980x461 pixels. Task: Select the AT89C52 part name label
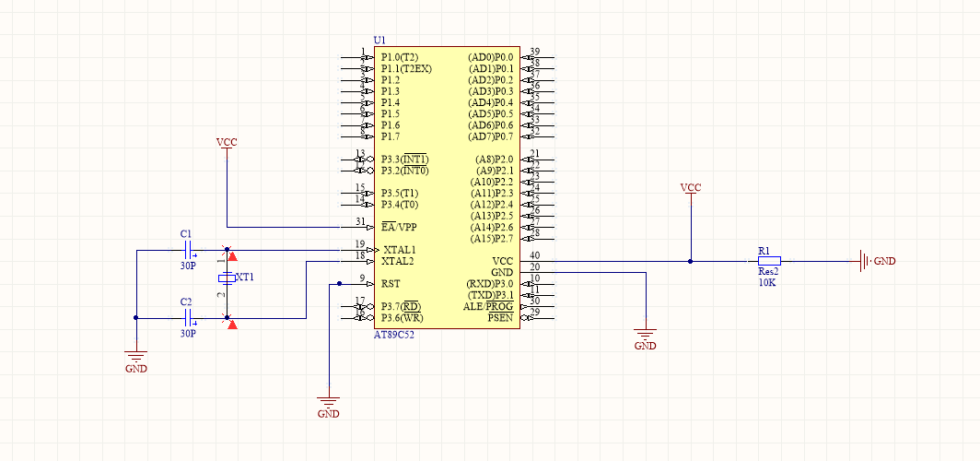pyautogui.click(x=394, y=335)
